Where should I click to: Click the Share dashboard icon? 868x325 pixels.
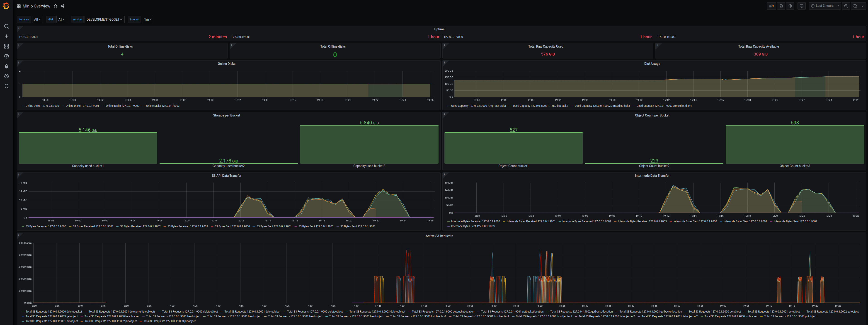(x=62, y=6)
